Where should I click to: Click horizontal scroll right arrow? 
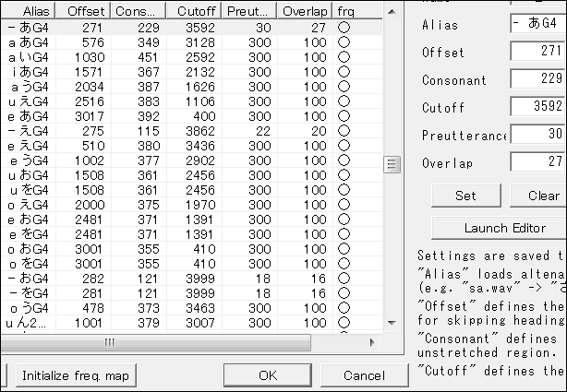click(372, 342)
